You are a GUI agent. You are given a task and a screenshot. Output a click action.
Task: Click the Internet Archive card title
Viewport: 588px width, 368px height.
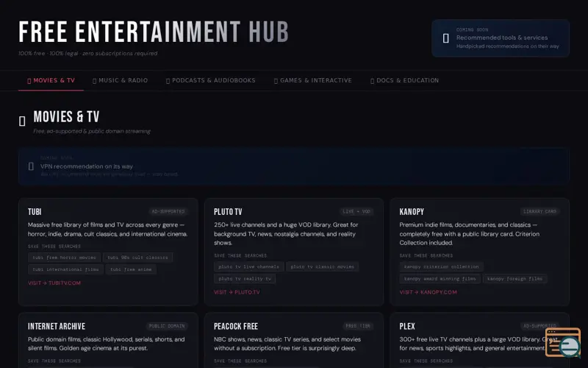[57, 326]
